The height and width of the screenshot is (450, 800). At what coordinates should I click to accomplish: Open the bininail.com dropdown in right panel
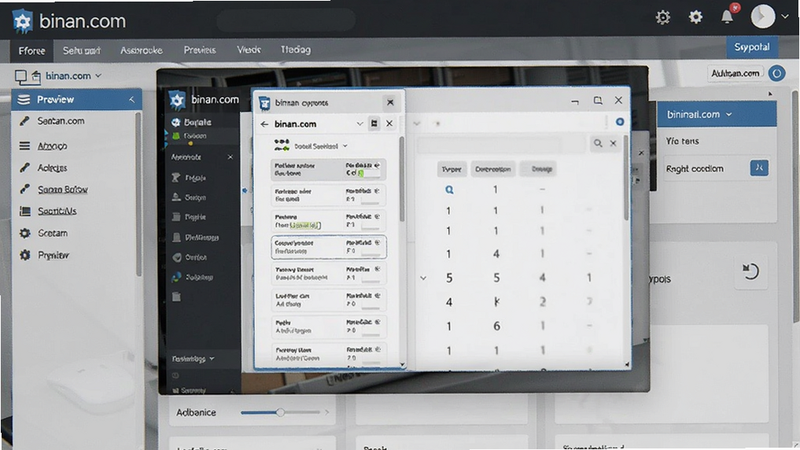pos(699,114)
